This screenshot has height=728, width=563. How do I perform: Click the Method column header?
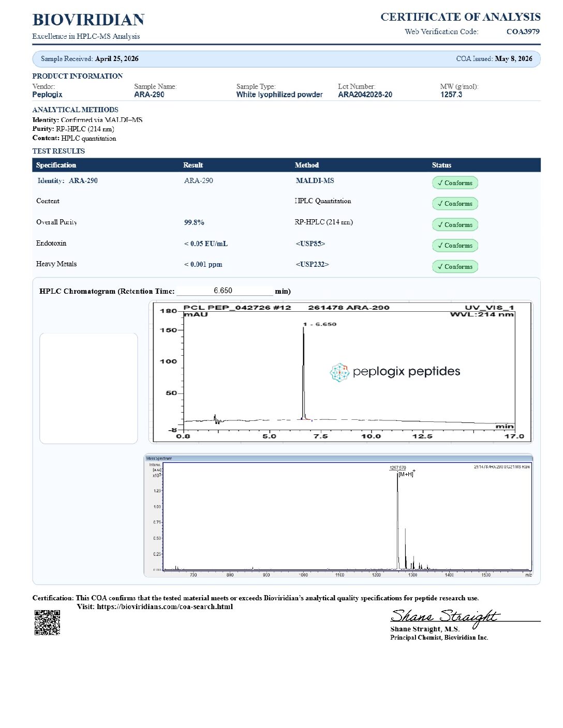(x=307, y=165)
